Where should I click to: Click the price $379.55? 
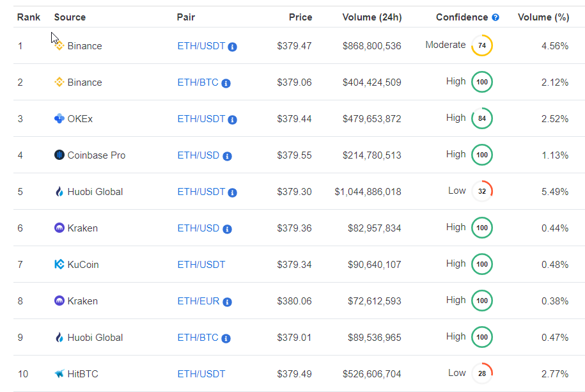click(294, 155)
